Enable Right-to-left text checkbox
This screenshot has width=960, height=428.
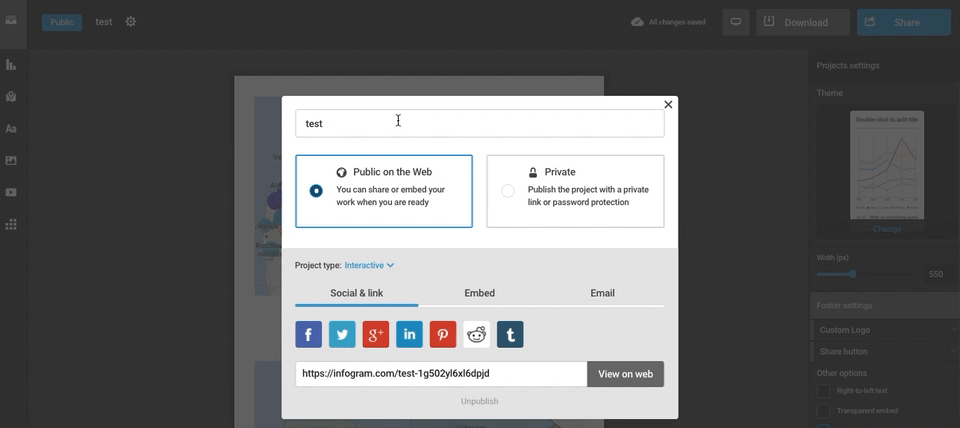tap(824, 391)
